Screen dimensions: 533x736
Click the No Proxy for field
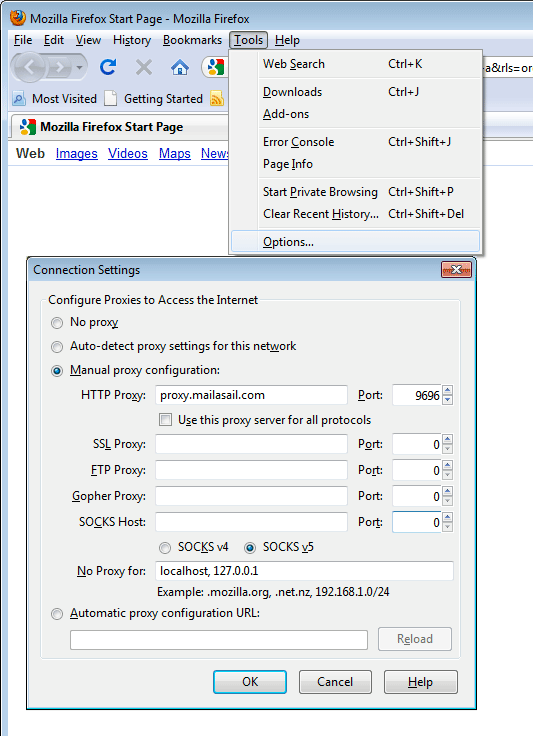coord(305,571)
